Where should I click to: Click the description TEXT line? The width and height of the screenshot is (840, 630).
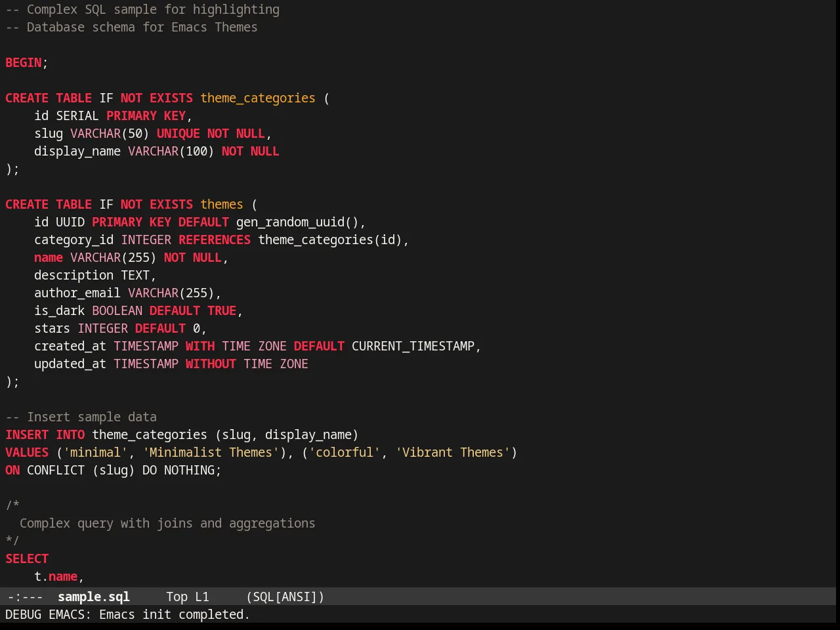tap(95, 275)
